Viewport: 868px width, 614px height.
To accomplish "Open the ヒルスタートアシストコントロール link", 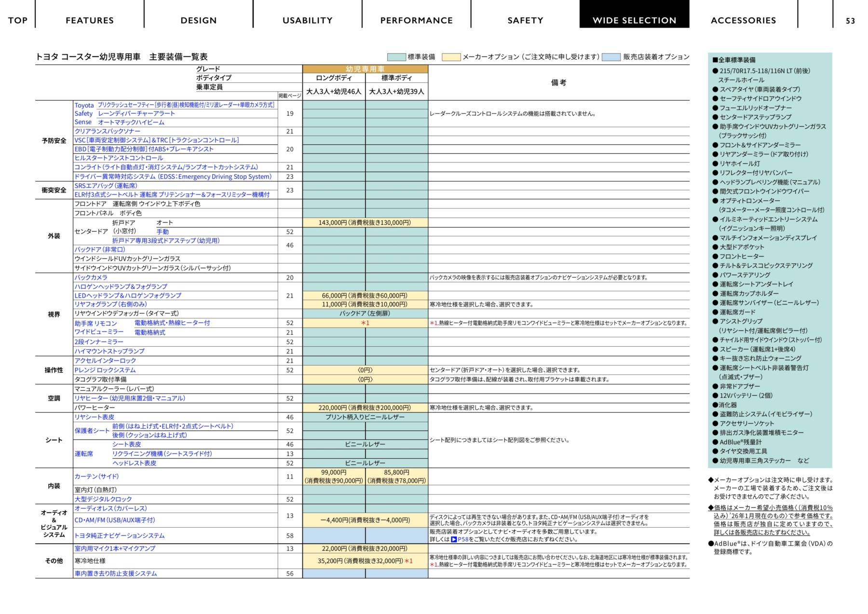I will [119, 158].
